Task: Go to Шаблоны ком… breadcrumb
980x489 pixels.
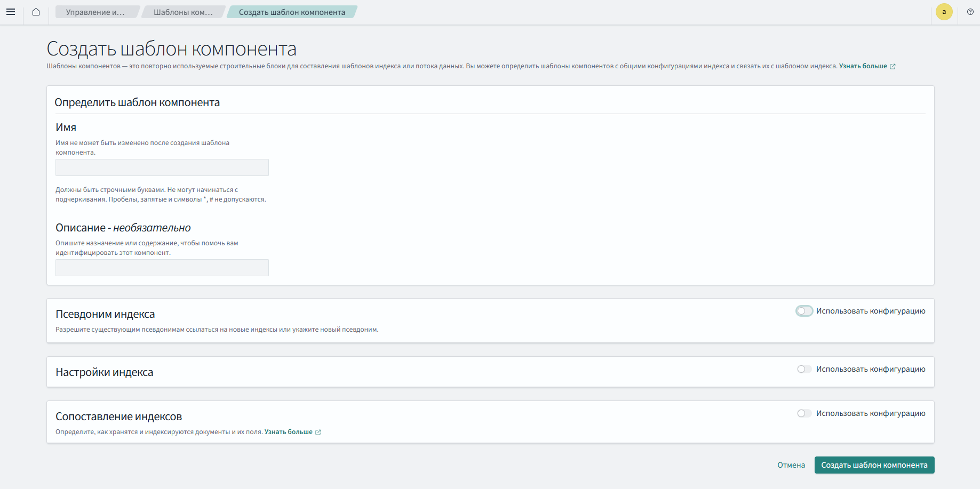Action: (183, 12)
